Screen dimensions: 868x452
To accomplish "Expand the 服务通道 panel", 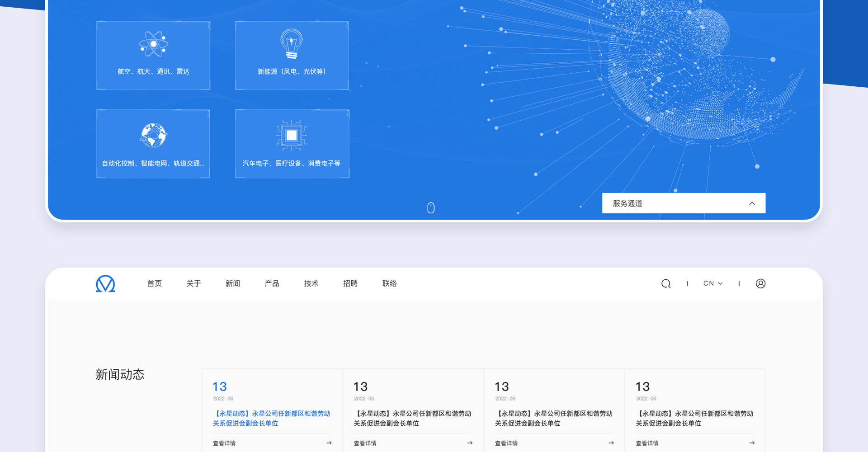I will point(683,203).
